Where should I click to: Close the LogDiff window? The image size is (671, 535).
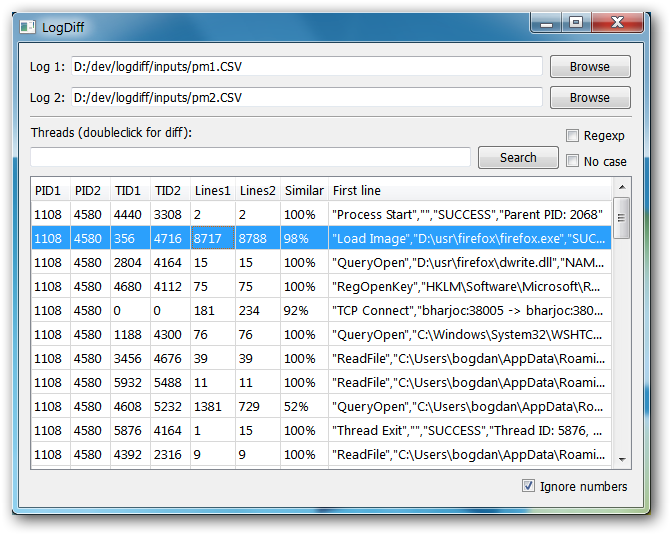617,22
